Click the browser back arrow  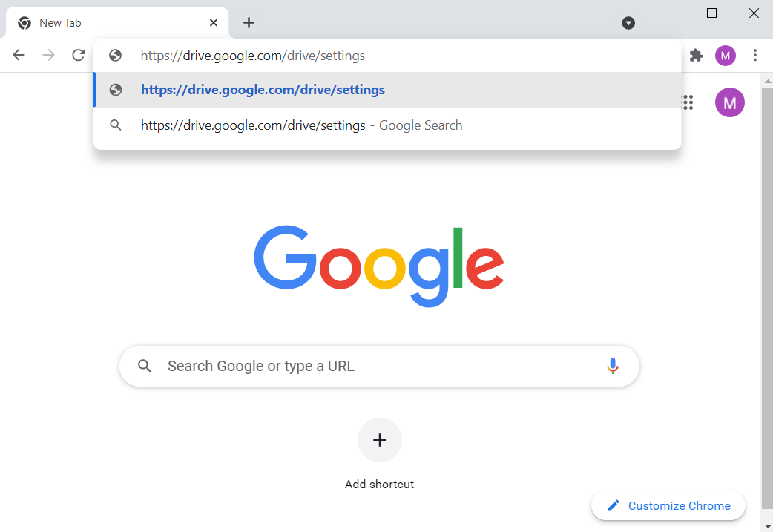pyautogui.click(x=19, y=56)
